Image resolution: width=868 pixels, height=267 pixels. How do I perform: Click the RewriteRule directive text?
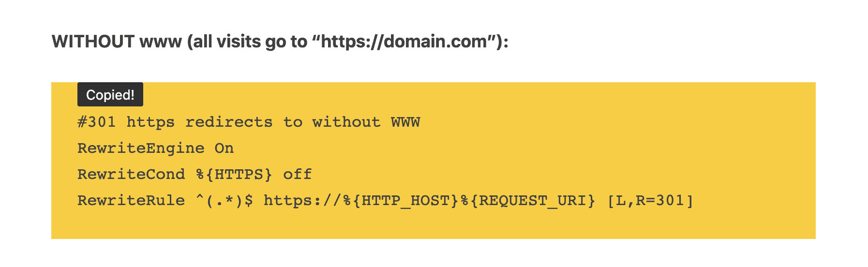131,200
